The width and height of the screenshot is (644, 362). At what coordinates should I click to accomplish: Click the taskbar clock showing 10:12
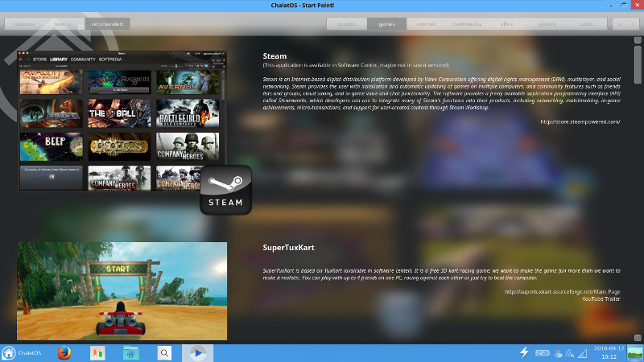(609, 353)
